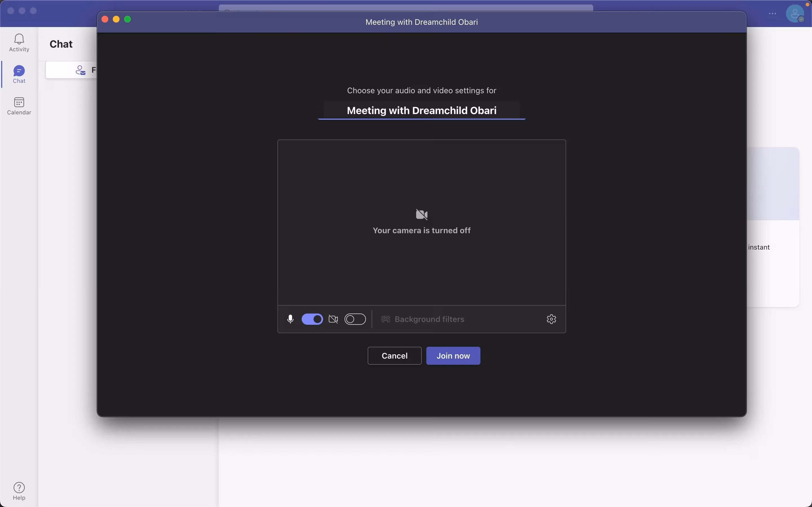Enable the camera toggle
Viewport: 812px width, 507px height.
tap(355, 319)
